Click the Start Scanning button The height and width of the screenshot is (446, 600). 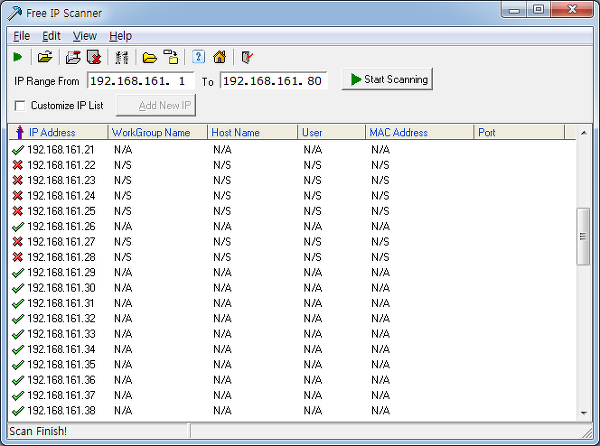click(387, 79)
